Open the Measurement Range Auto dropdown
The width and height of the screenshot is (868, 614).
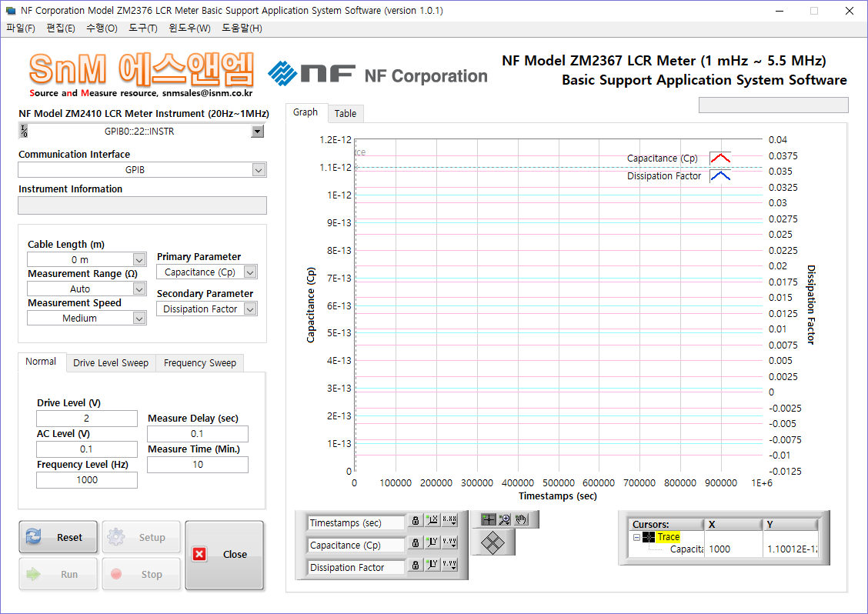click(x=87, y=289)
